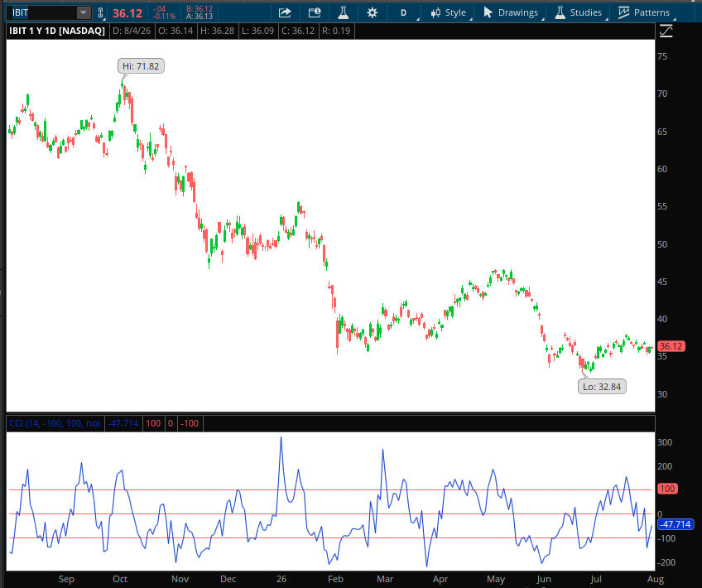This screenshot has width=702, height=588.
Task: Click the -0.11% change value
Action: (164, 17)
